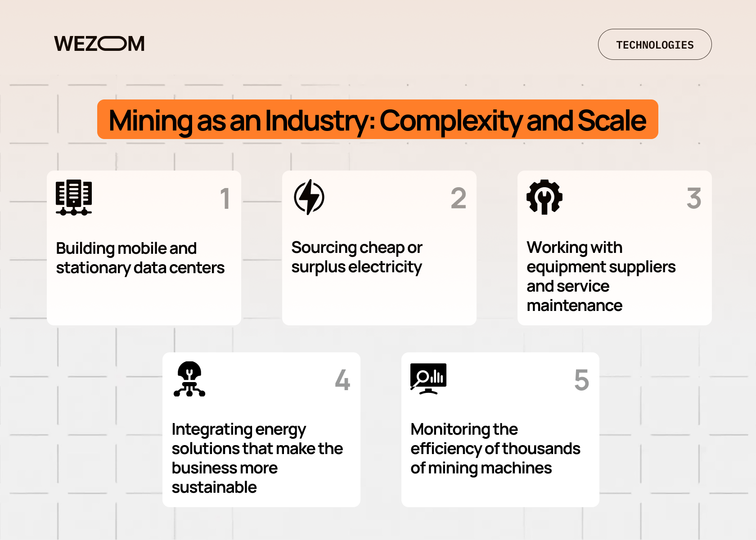
Task: Open "Monitoring the efficiency" card text
Action: [495, 449]
